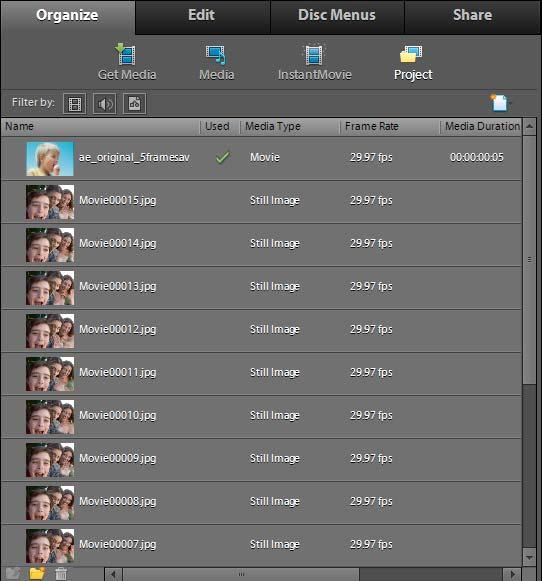
Task: Sort by the Frame Rate column header
Action: coord(390,126)
